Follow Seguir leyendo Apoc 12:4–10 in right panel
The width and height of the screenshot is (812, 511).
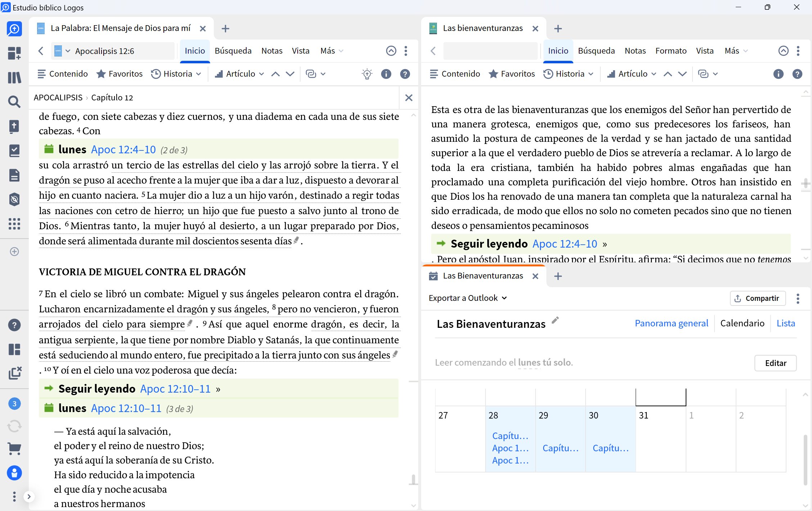(565, 244)
